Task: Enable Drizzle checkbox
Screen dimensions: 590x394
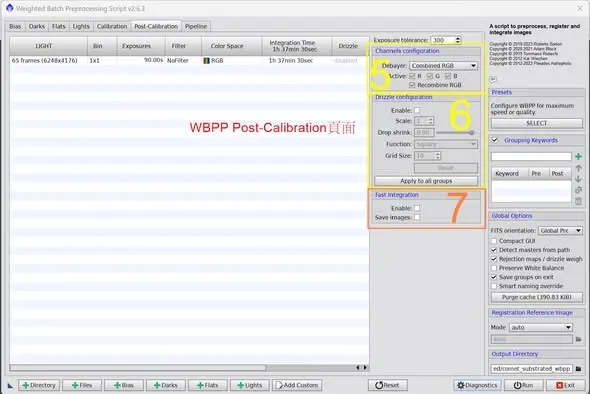Action: pyautogui.click(x=417, y=111)
